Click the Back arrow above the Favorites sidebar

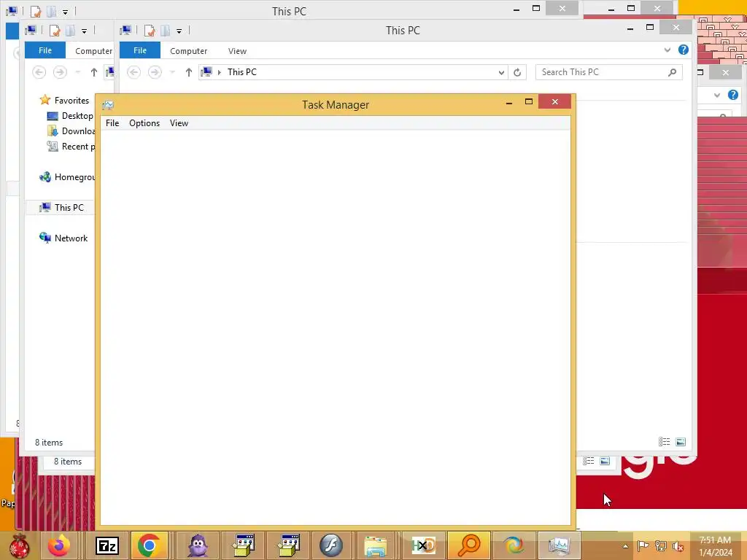tap(39, 72)
